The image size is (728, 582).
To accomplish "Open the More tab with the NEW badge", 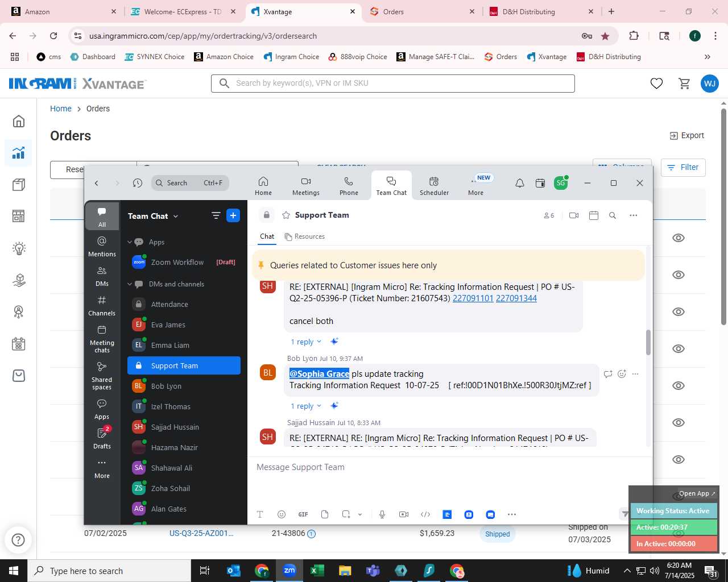I will click(x=476, y=186).
